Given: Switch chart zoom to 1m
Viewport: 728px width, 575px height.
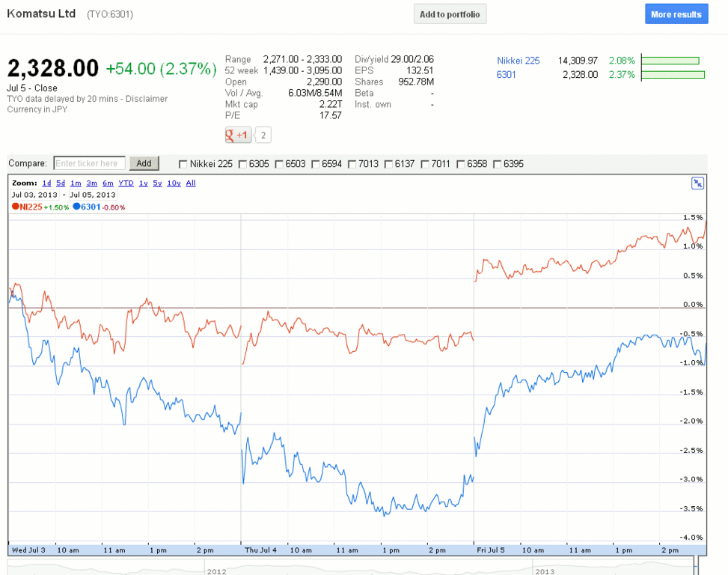Looking at the screenshot, I should 76,183.
